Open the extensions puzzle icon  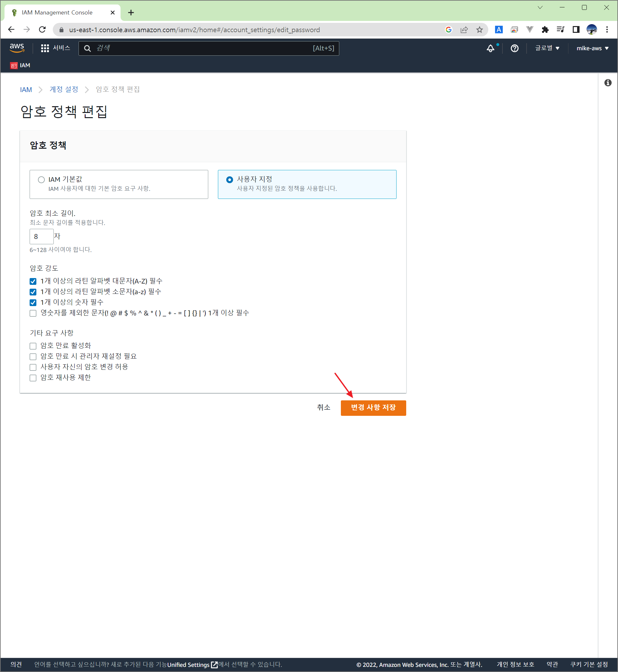click(545, 30)
